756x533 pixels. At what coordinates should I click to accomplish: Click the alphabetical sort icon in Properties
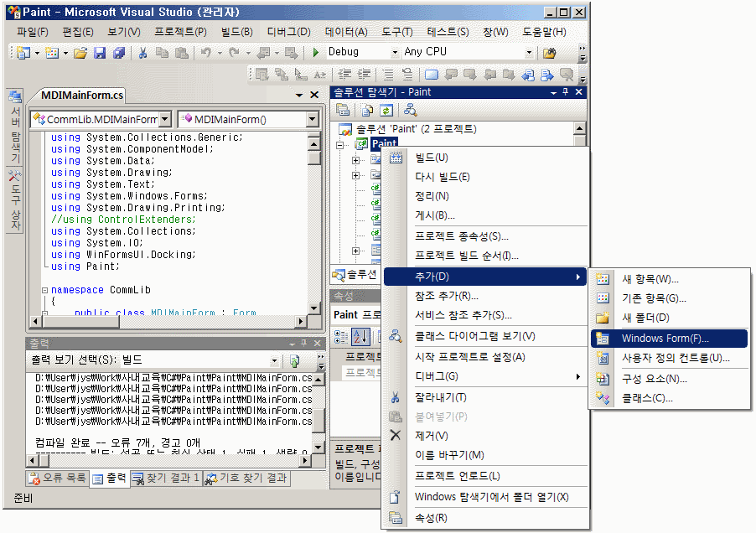360,336
